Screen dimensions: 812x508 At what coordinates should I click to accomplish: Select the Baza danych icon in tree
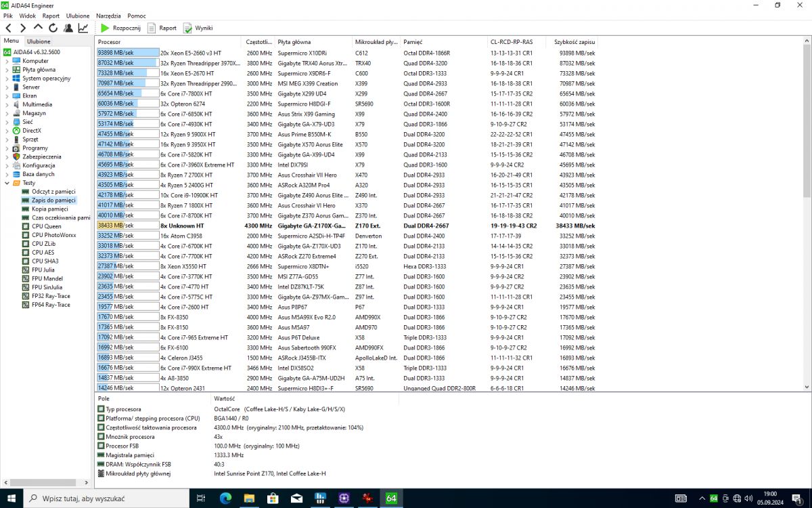(17, 174)
